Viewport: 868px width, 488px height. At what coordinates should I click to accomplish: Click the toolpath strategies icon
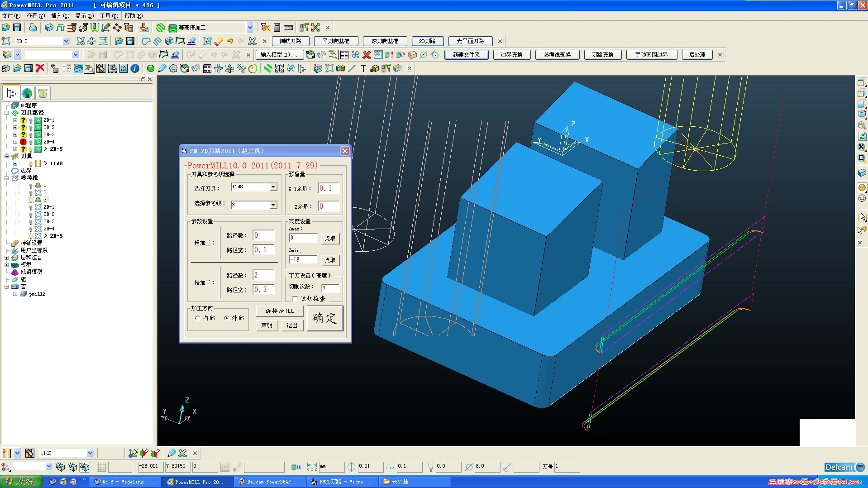160,28
